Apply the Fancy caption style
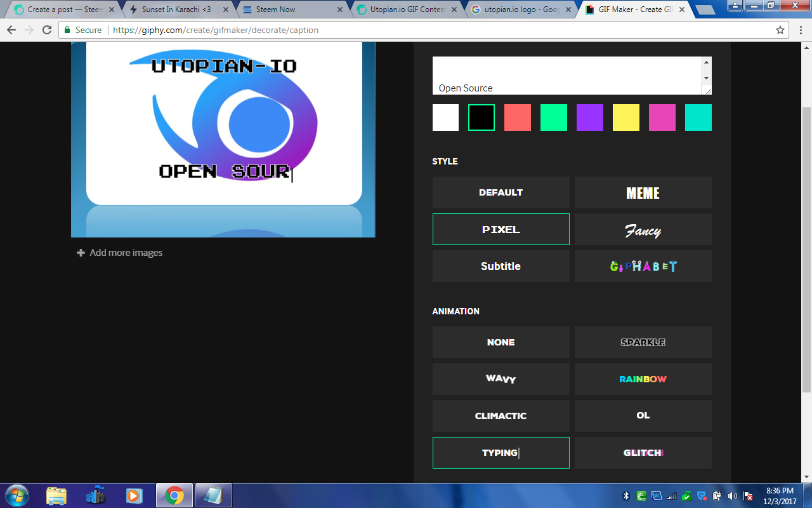The height and width of the screenshot is (508, 812). (643, 229)
